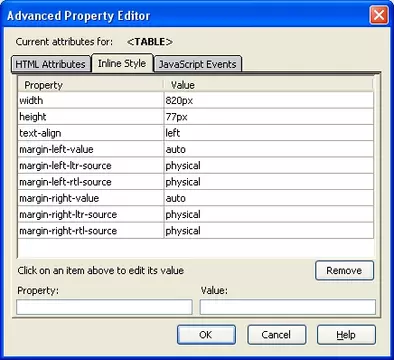
Task: Select the text-align property row
Action: [x=196, y=133]
